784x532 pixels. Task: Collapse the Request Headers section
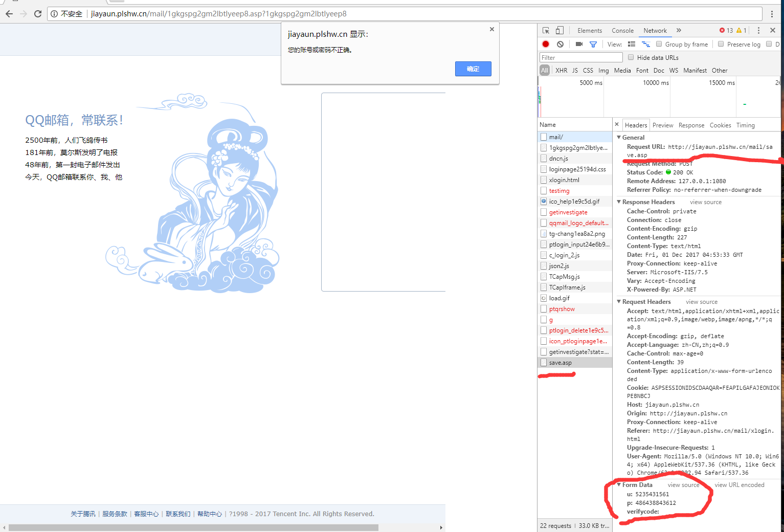pyautogui.click(x=619, y=302)
